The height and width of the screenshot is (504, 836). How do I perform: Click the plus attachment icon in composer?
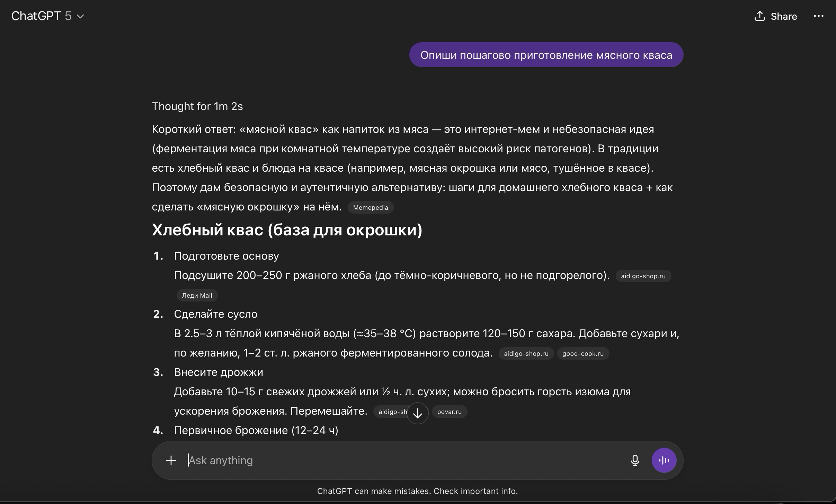pyautogui.click(x=171, y=460)
